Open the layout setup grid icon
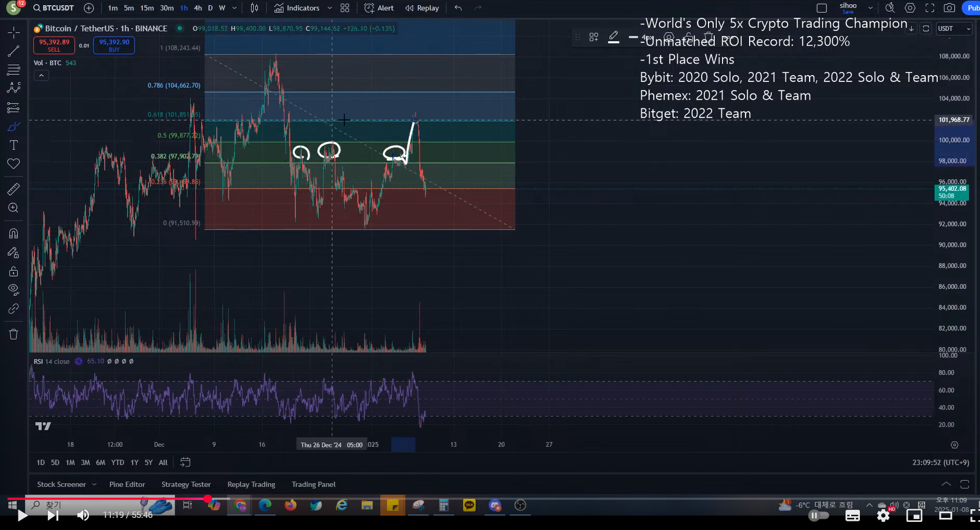The image size is (980, 530). 345,8
